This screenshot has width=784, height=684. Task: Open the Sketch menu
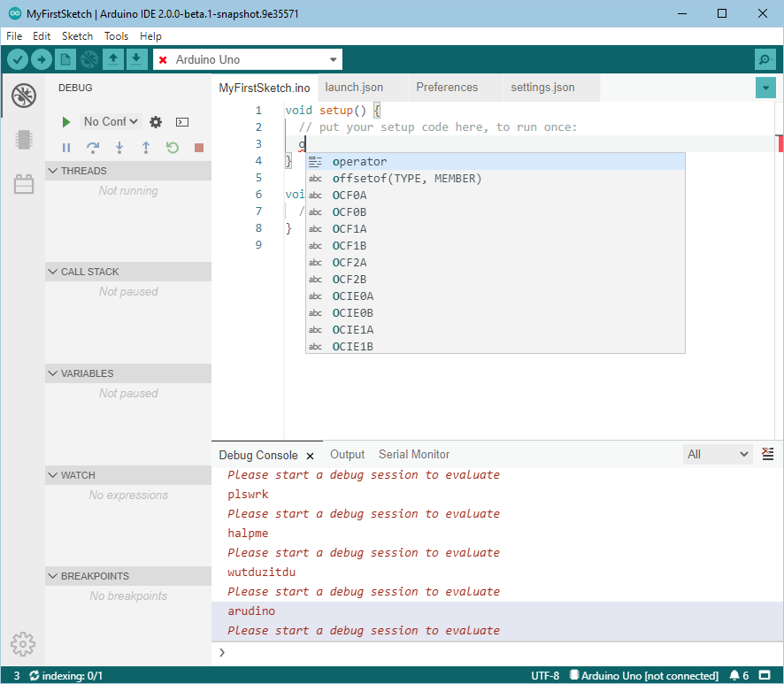click(77, 36)
